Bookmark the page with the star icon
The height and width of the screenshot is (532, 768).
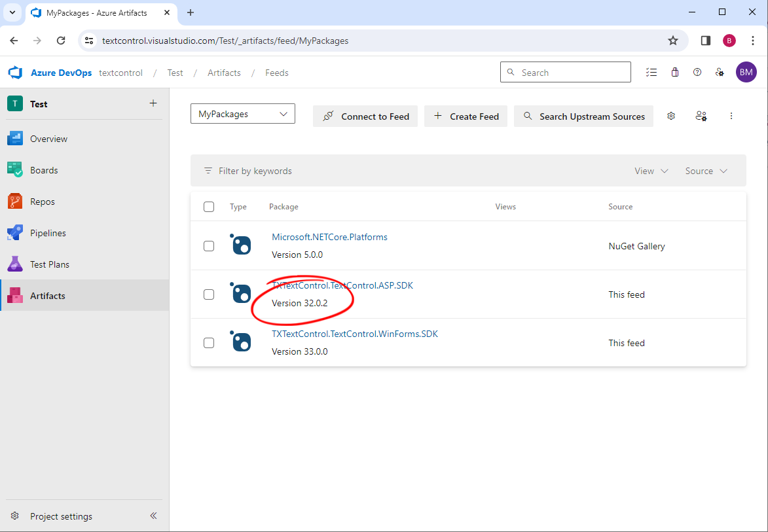673,40
